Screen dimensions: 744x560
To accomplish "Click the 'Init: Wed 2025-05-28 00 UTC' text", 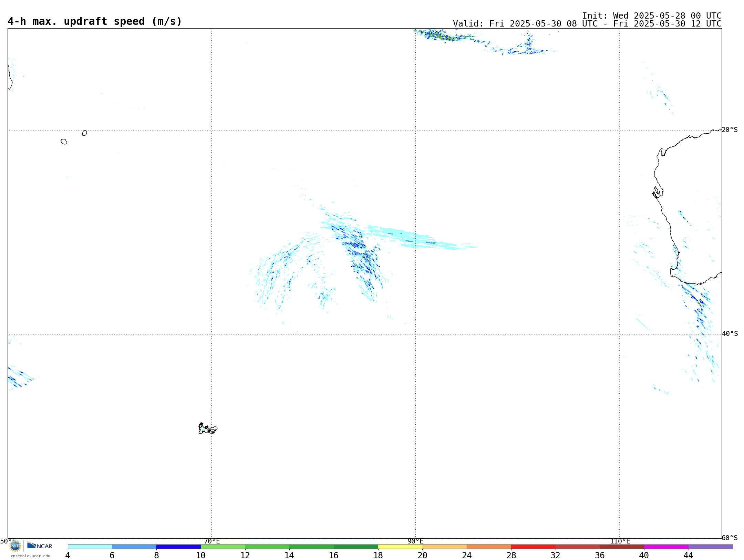I will point(652,16).
